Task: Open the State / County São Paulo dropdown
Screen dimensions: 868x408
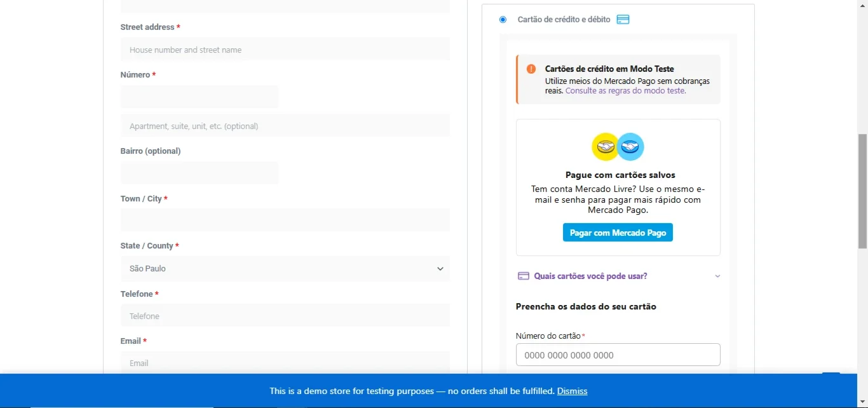Action: [x=285, y=268]
